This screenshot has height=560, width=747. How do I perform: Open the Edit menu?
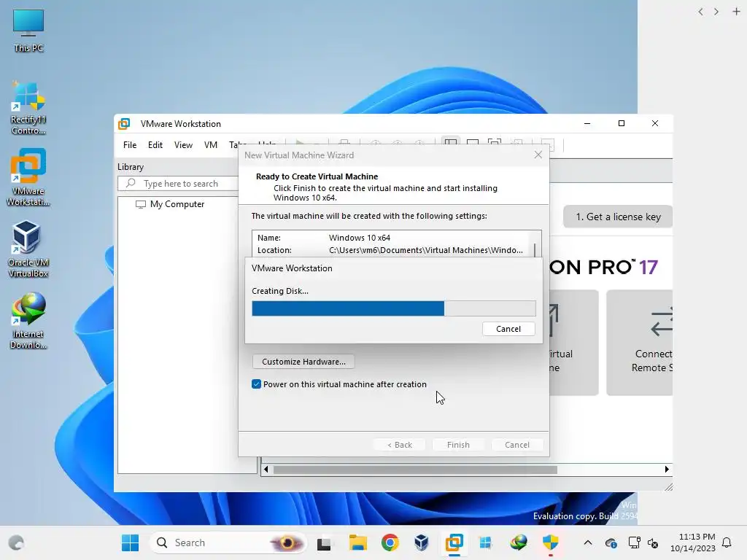click(x=155, y=145)
